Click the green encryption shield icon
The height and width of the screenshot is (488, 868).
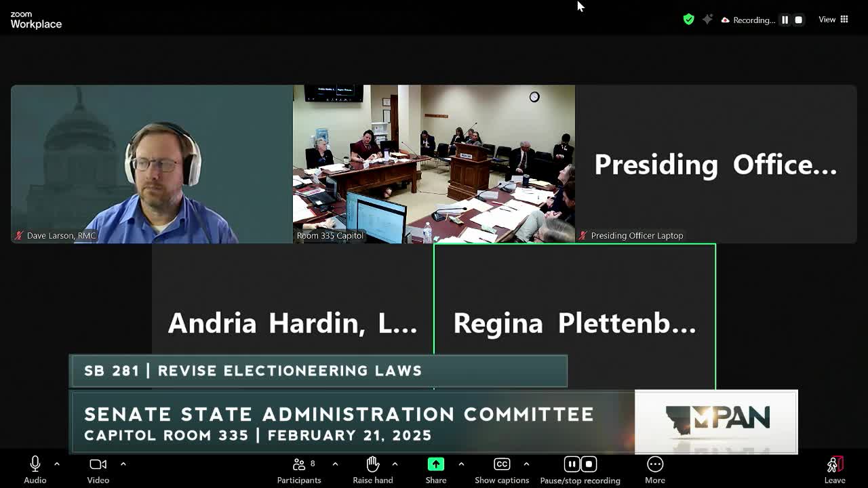pyautogui.click(x=688, y=20)
